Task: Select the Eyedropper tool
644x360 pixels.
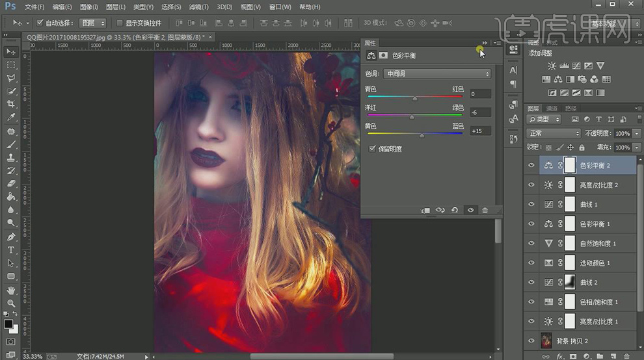Action: click(11, 118)
